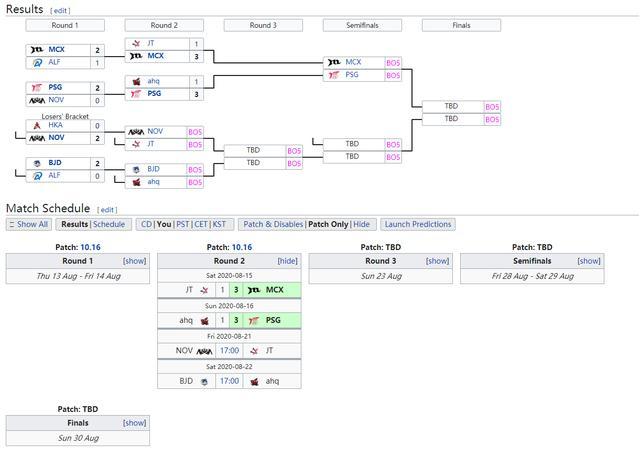Select Patch Only option
The width and height of the screenshot is (640, 456).
coord(328,224)
